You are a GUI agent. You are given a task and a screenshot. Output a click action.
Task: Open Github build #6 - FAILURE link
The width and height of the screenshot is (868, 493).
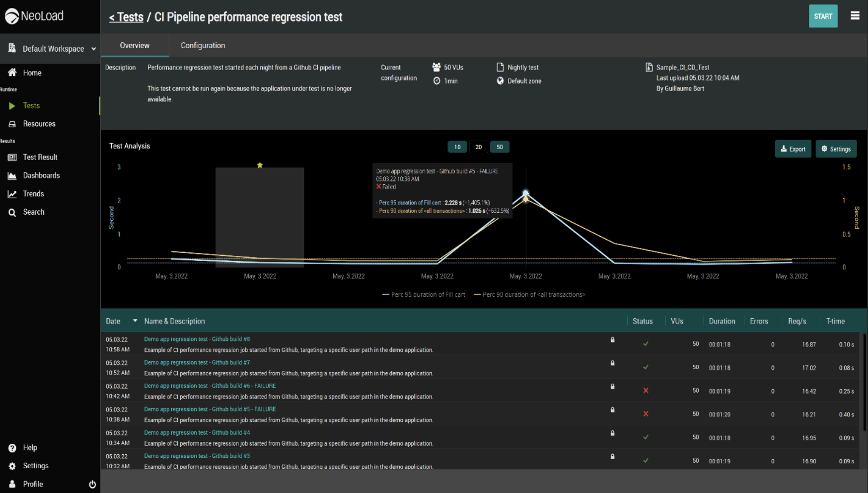coord(210,386)
